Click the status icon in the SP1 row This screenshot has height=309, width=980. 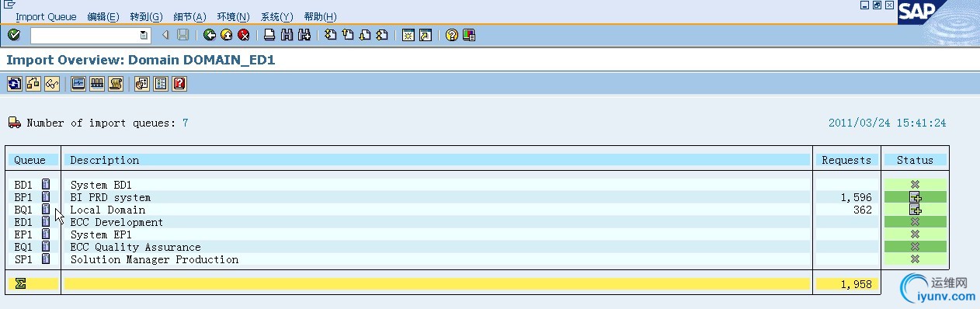(915, 259)
